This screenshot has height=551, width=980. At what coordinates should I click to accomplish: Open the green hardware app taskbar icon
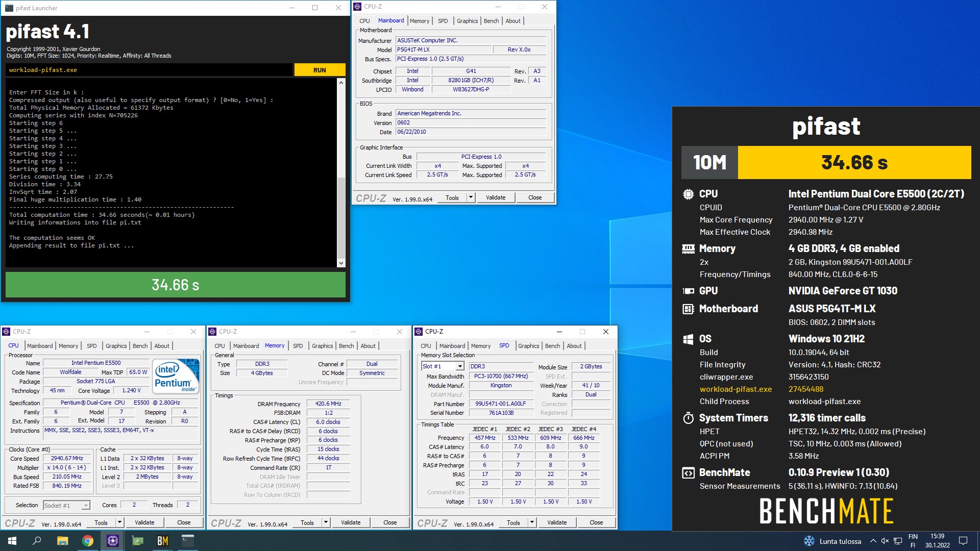tap(138, 541)
